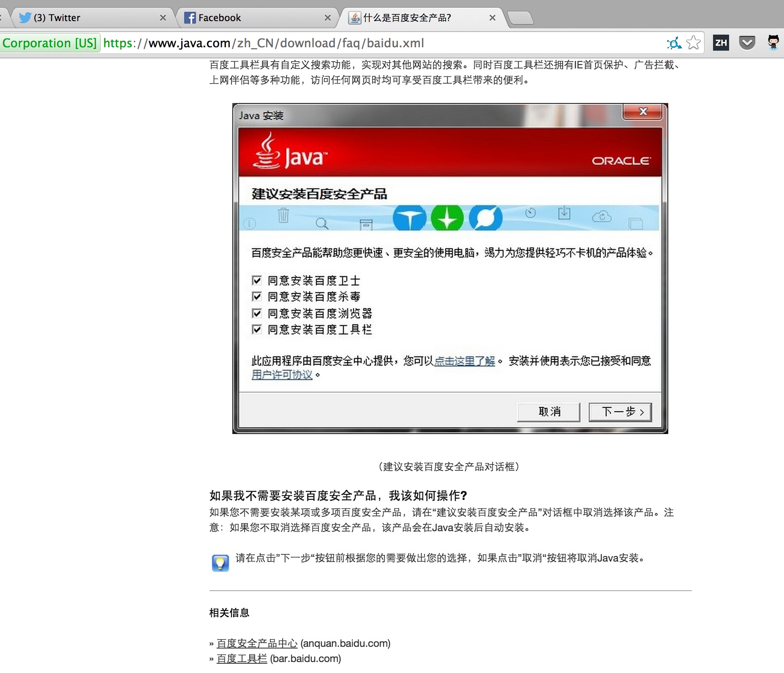Open the ZH extension icon
Image resolution: width=784 pixels, height=673 pixels.
pos(721,43)
